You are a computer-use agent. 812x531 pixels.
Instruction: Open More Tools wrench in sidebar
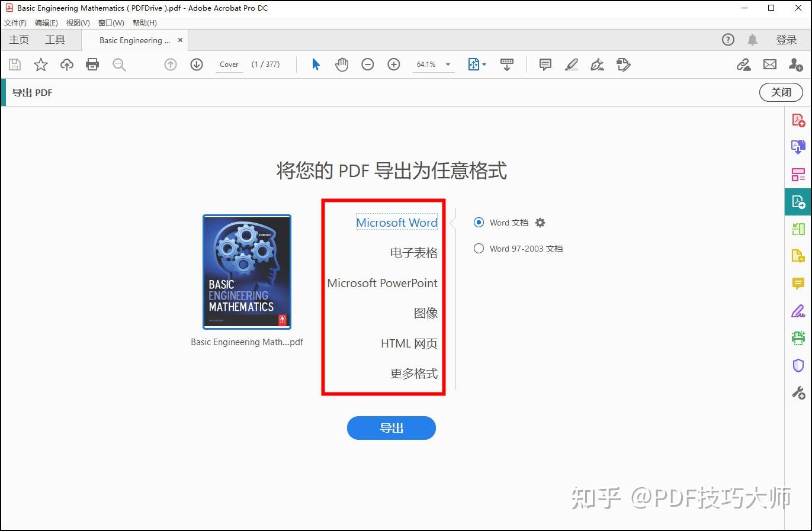click(798, 392)
